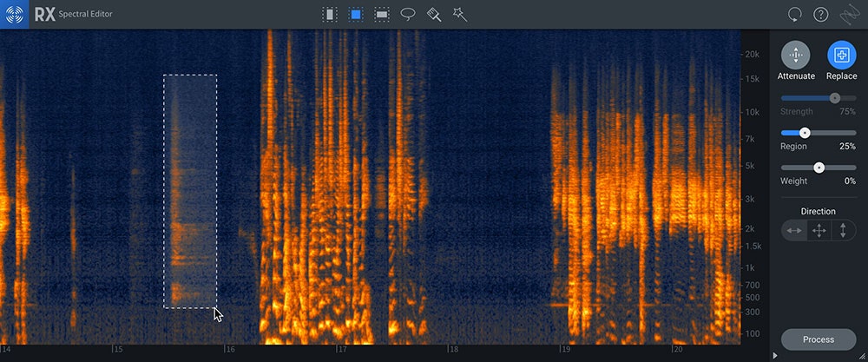The image size is (868, 362).
Task: Click the 17 second timeline marker
Action: pos(343,350)
